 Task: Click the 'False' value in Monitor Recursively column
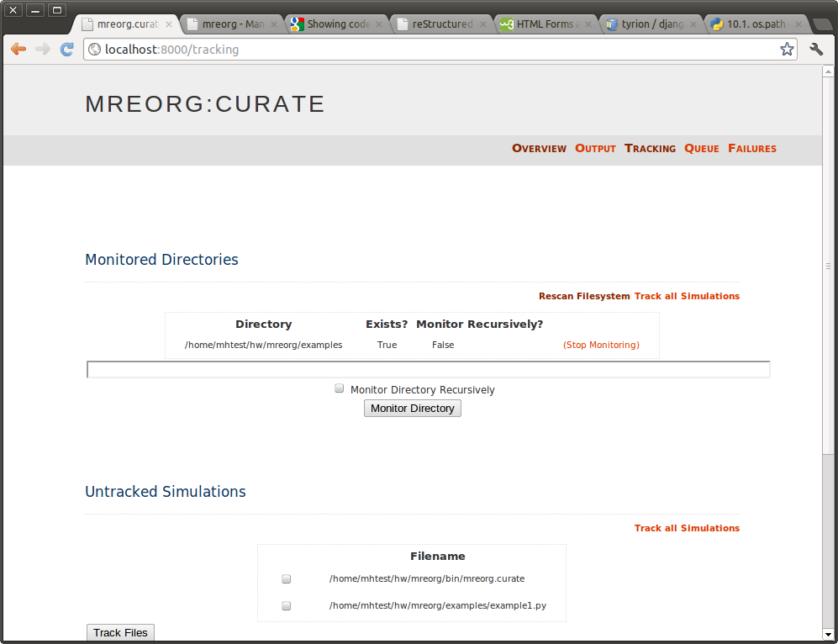point(443,346)
